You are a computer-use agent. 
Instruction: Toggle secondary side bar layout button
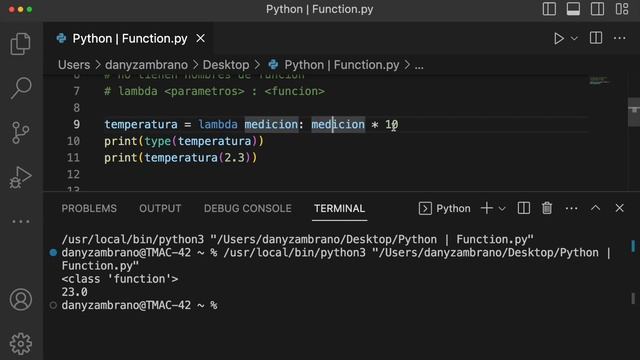597,9
